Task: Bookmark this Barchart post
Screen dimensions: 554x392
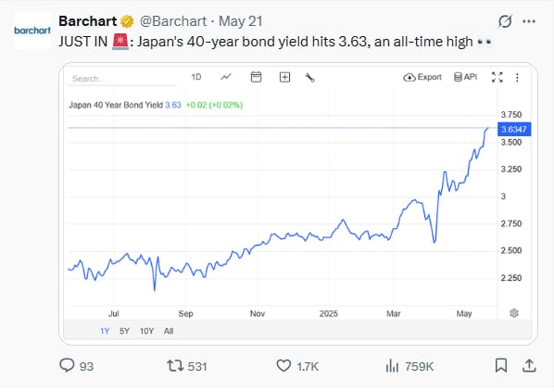Action: tap(501, 365)
